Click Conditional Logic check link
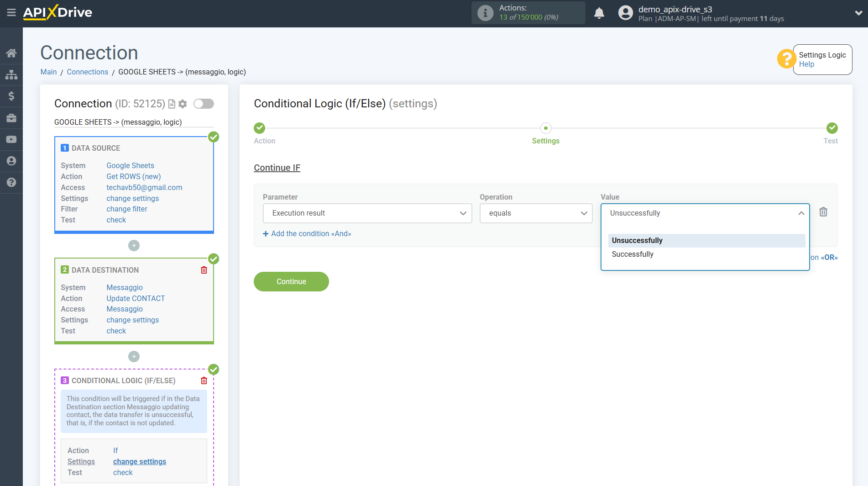 123,472
